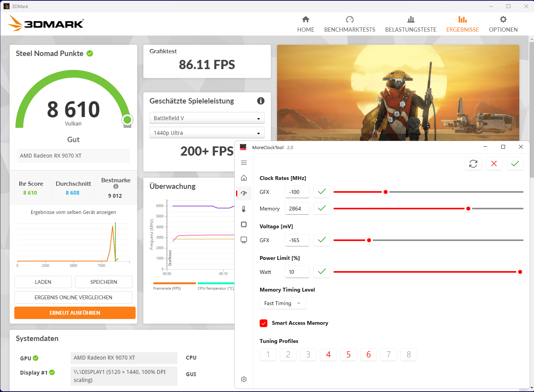Screen dimensions: 534x392
Task: Click the MoreClockTool title bar app icon
Action: (x=243, y=147)
